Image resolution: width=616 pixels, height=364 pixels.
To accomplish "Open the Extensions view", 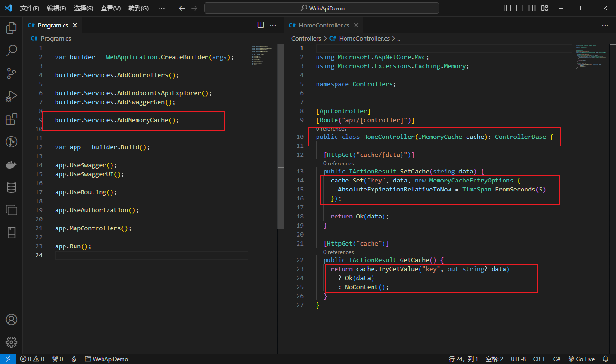I will (11, 119).
